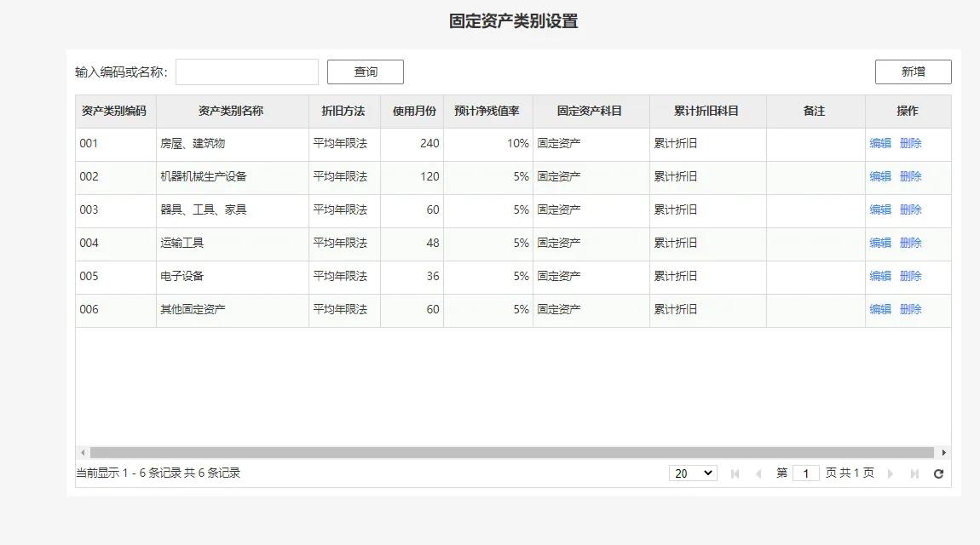
Task: Edit the 房屋、建筑物 asset category
Action: click(879, 143)
